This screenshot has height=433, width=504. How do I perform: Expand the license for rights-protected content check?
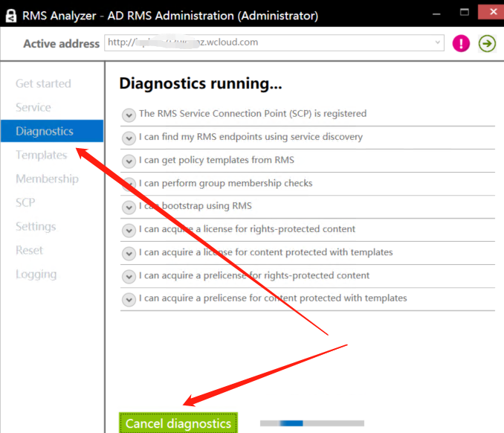(x=129, y=231)
